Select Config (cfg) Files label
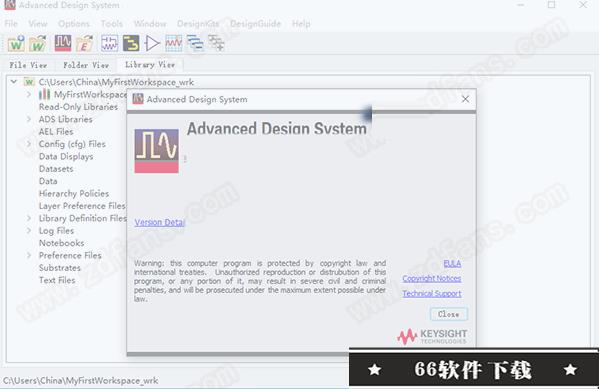 72,144
